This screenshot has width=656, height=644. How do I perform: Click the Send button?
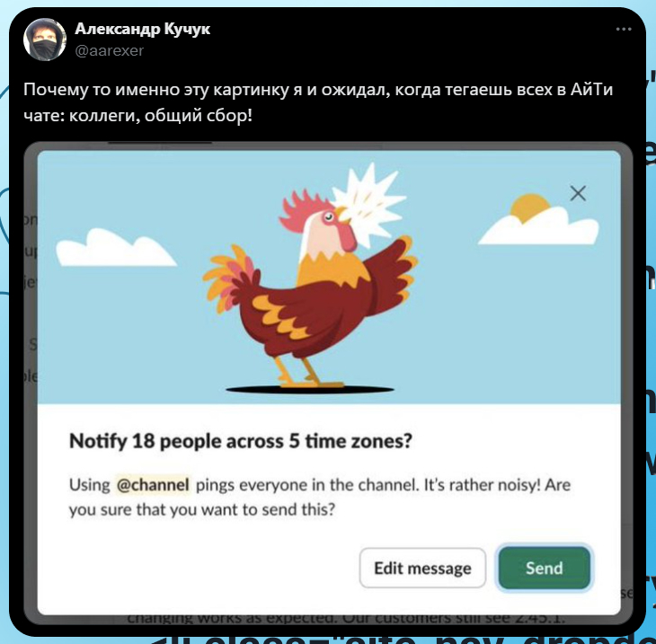click(544, 568)
